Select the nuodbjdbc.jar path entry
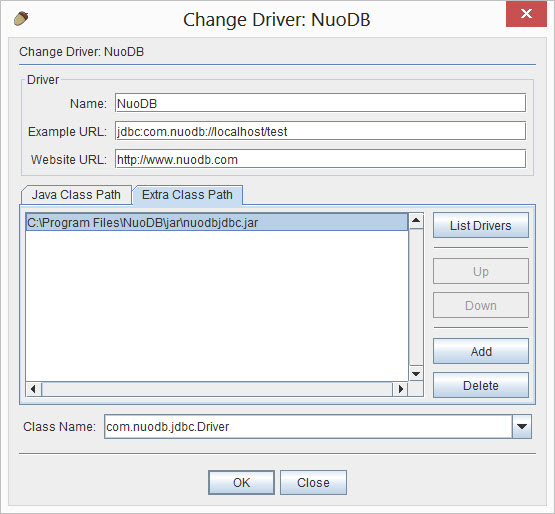 (x=217, y=222)
